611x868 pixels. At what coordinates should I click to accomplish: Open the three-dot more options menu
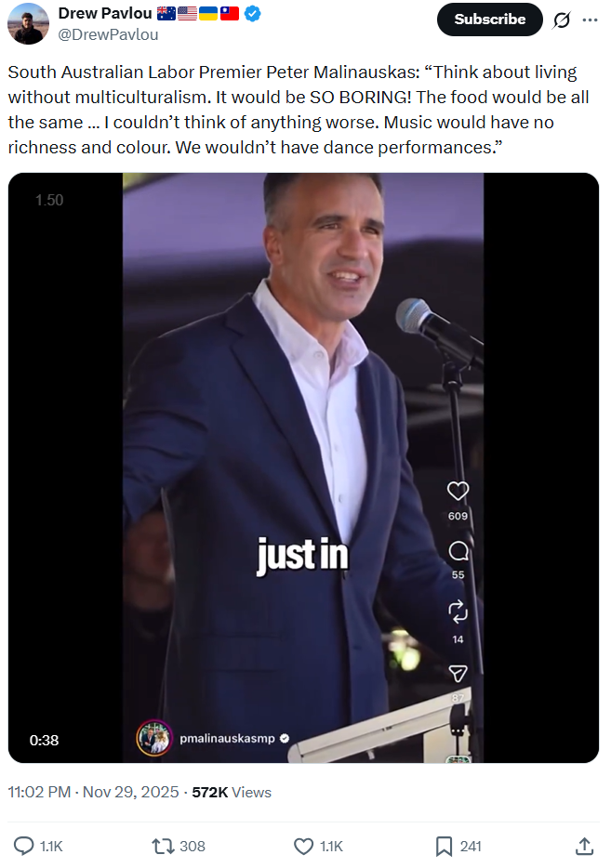[590, 20]
